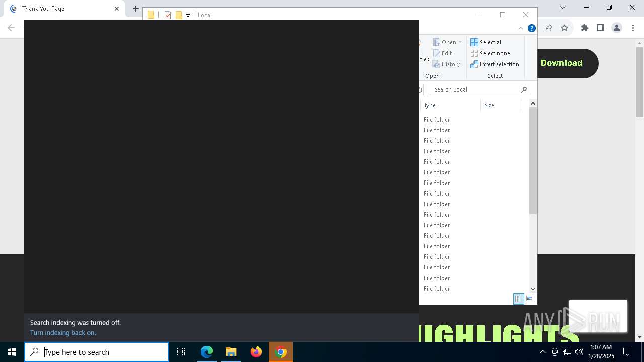644x362 pixels.
Task: Open the Windows Start menu
Action: tap(12, 352)
